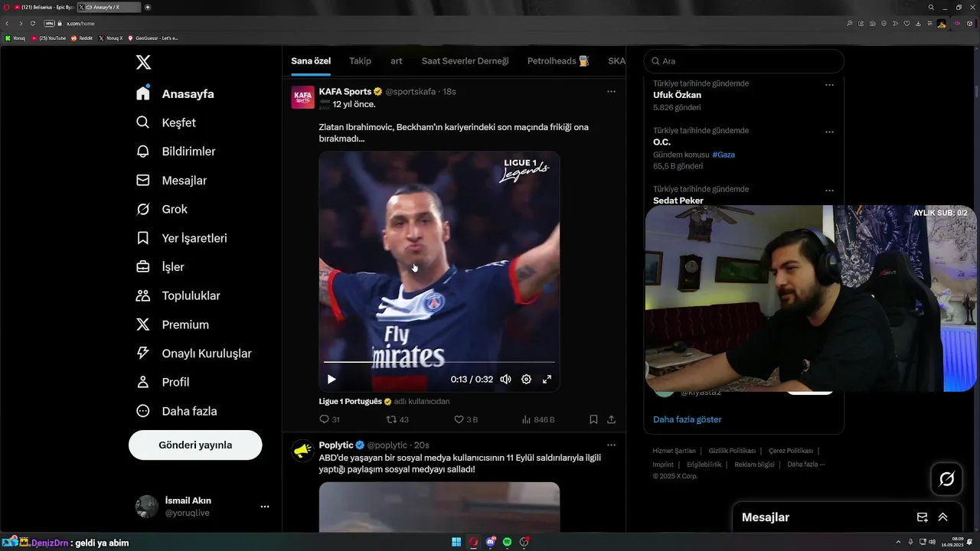The height and width of the screenshot is (551, 980).
Task: Open Keşfet (Explore) from the sidebar
Action: coord(166,122)
